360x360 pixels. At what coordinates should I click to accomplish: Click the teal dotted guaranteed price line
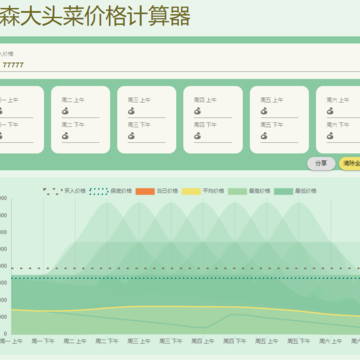point(186,278)
